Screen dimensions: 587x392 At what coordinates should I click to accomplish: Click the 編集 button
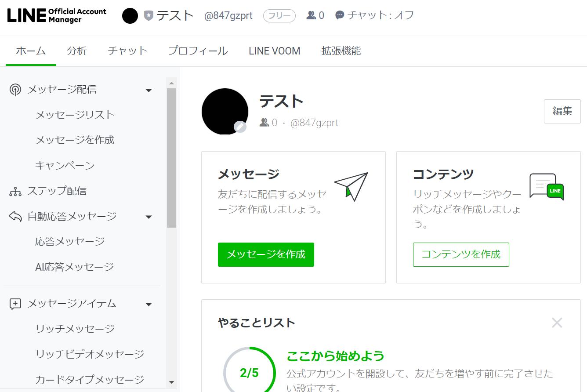coord(562,111)
